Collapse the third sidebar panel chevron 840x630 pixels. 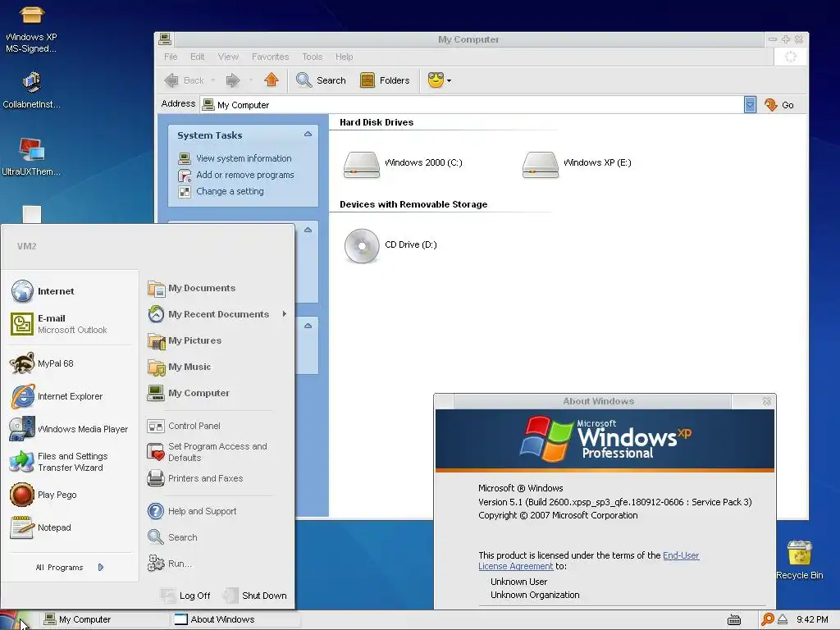click(308, 326)
